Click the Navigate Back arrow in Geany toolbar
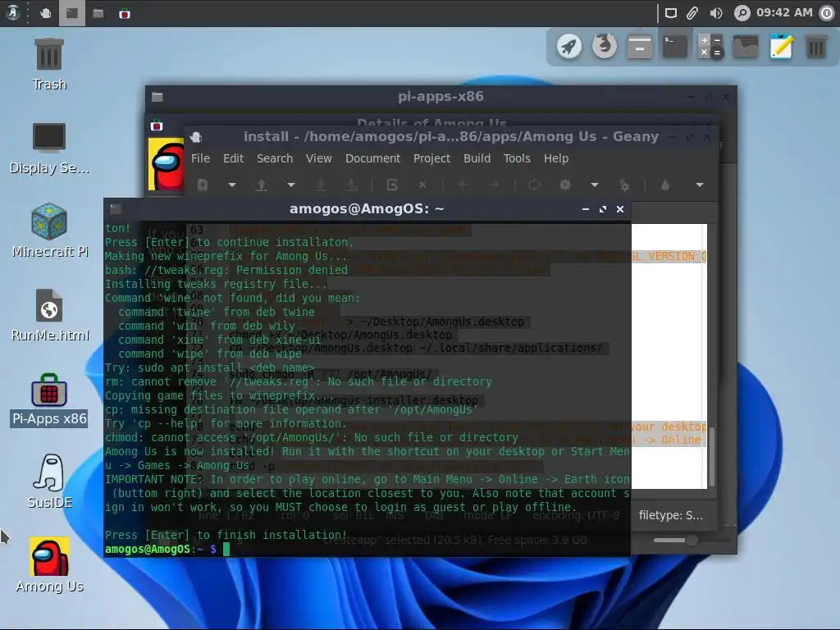 [464, 185]
